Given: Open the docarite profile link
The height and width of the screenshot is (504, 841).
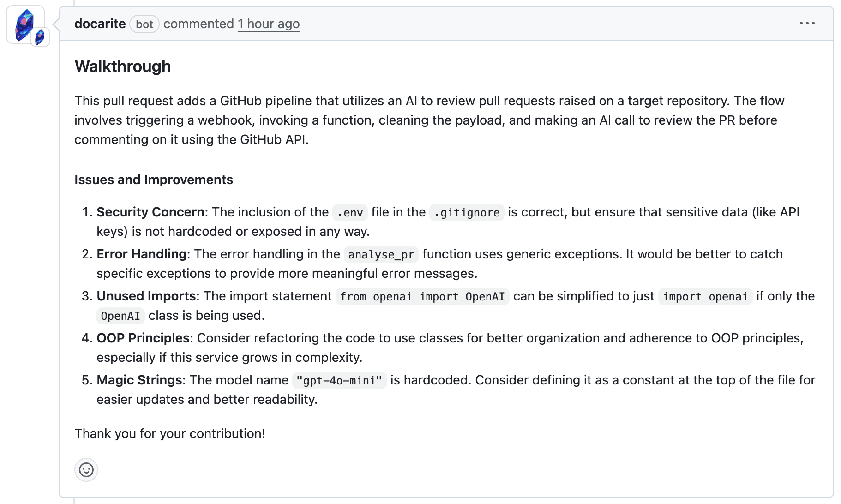Looking at the screenshot, I should 100,24.
